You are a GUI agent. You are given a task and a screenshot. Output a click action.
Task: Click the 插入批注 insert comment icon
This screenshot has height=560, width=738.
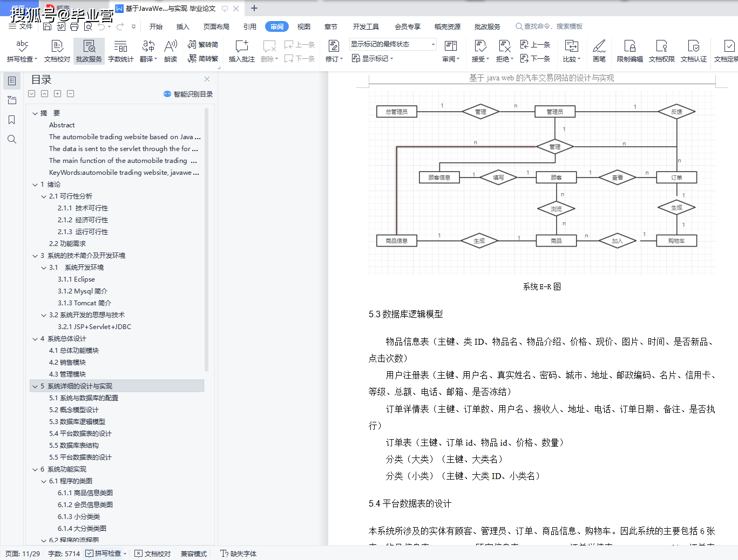pos(241,51)
